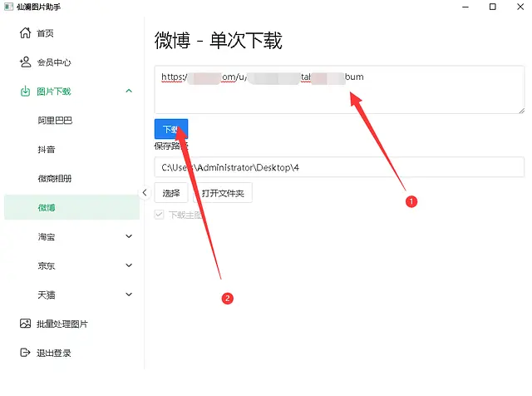Toggle the 下载主图 checkbox
This screenshot has width=532, height=396.
159,215
